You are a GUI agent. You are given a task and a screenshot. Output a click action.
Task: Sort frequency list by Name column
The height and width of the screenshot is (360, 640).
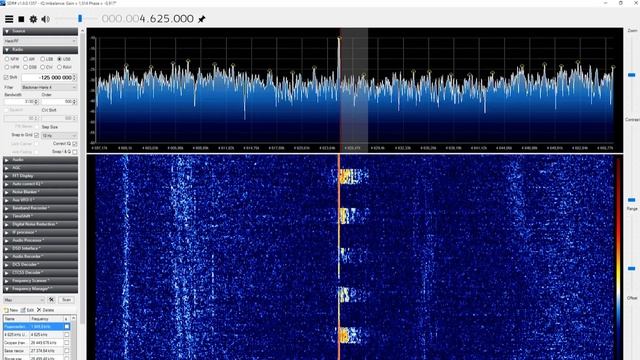(x=16, y=319)
